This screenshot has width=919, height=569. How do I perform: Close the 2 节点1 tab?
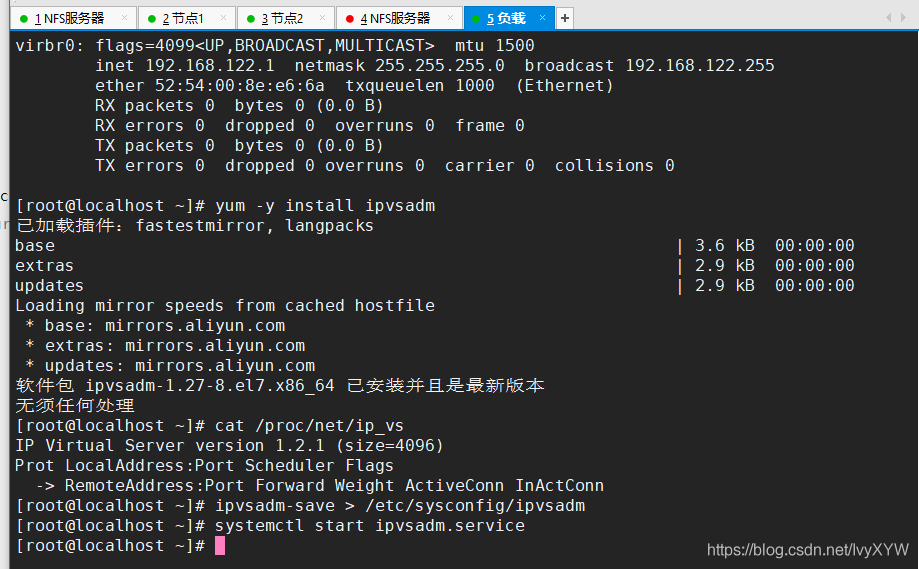pos(223,18)
